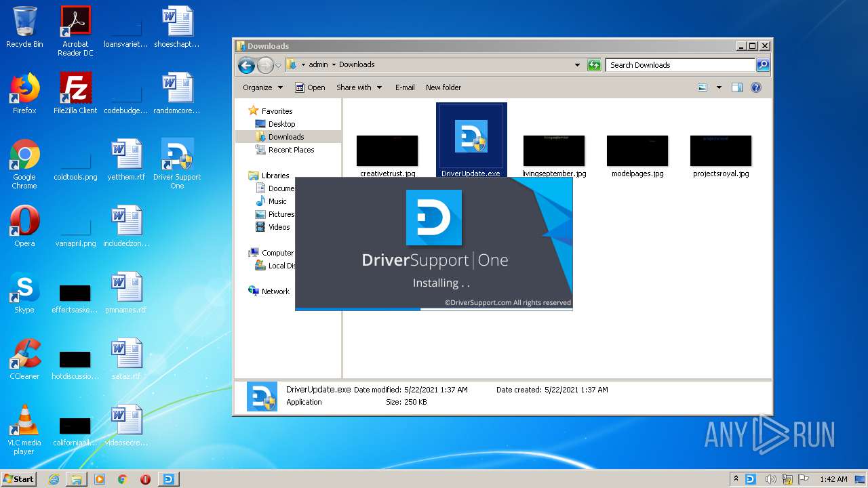Select yetthem.rtf document on desktop
The height and width of the screenshot is (488, 868).
point(126,160)
